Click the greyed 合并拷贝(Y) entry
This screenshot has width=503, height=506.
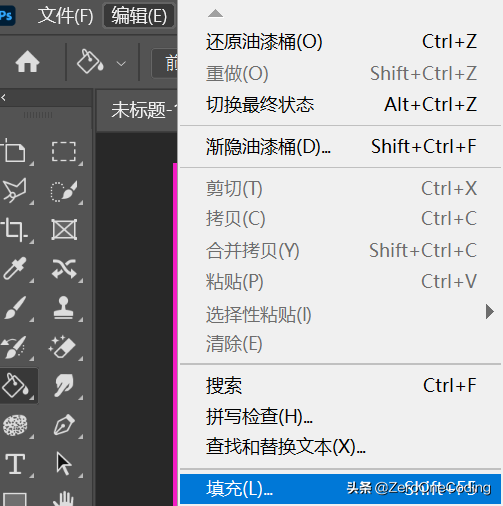[340, 251]
